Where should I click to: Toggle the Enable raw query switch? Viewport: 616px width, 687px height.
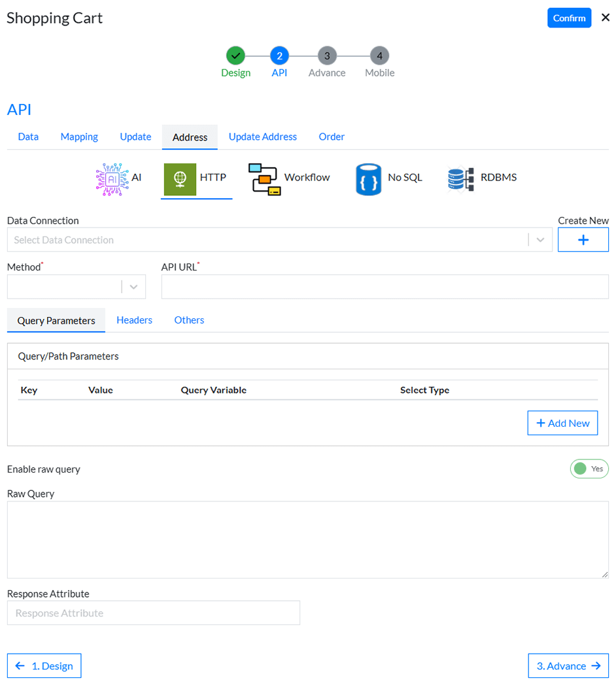[x=589, y=469]
